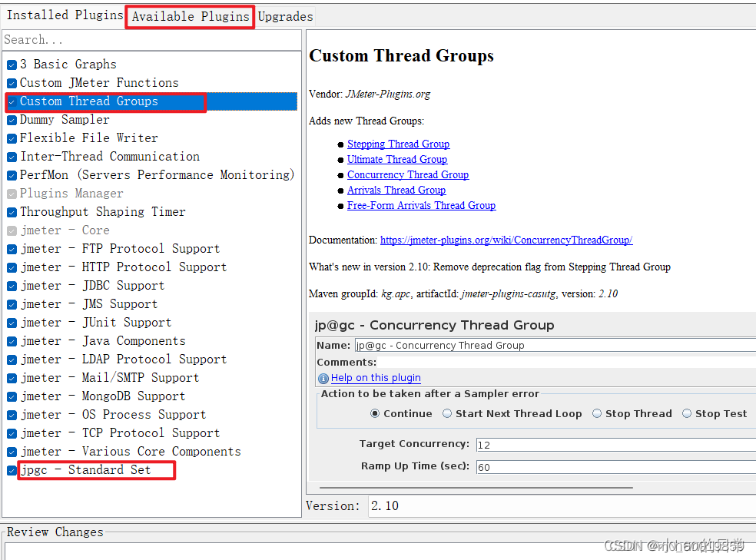Toggle the jmeter JDBC Support checkbox
This screenshot has height=560, width=756.
12,286
